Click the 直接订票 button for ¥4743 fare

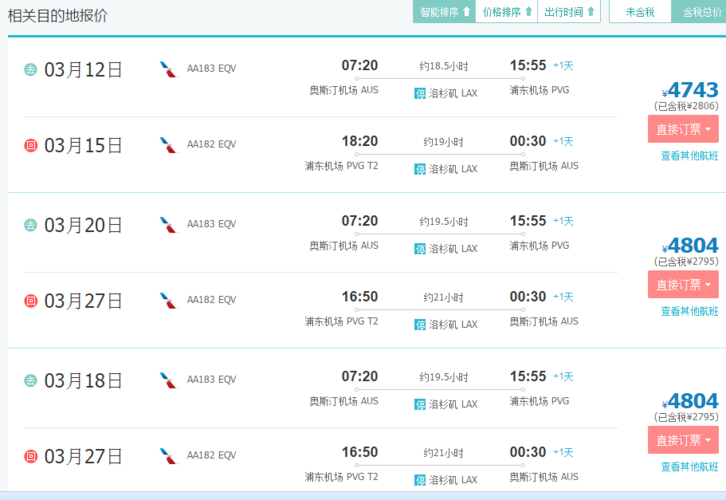pos(682,129)
